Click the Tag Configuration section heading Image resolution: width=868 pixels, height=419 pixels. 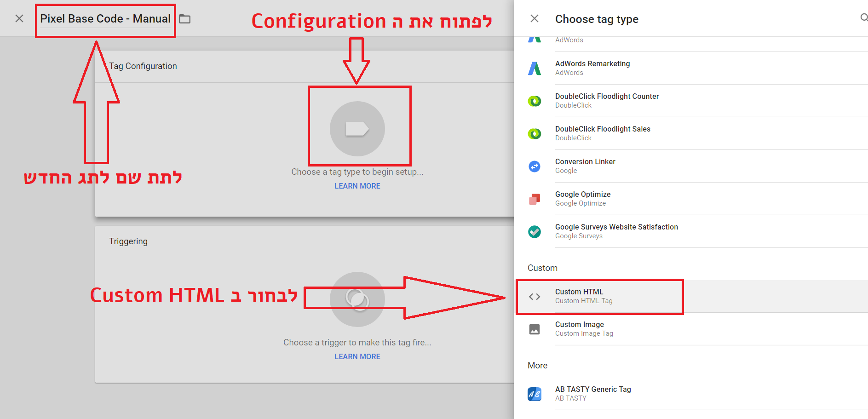click(x=143, y=66)
